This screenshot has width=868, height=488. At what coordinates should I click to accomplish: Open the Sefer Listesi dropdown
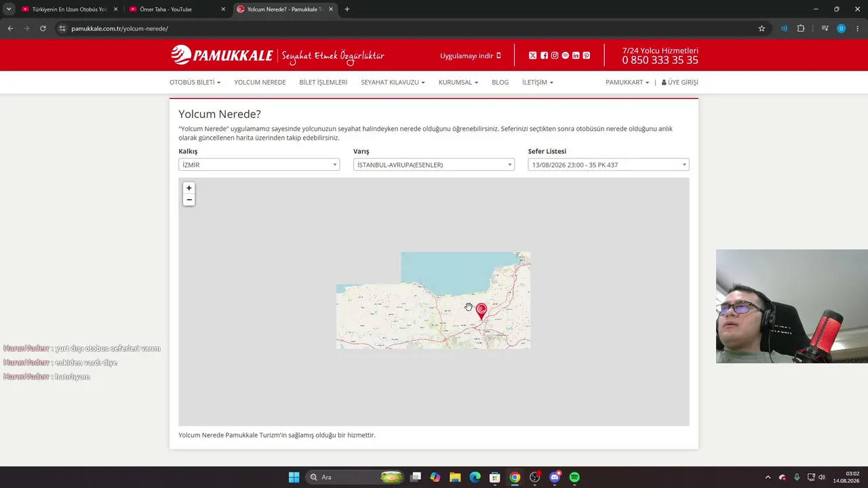[608, 165]
